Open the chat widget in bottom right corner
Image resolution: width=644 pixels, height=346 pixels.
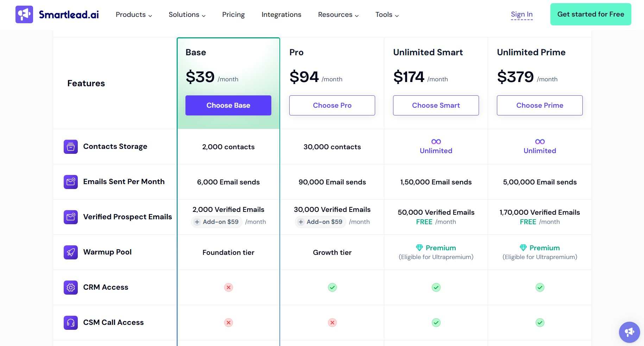pyautogui.click(x=629, y=332)
